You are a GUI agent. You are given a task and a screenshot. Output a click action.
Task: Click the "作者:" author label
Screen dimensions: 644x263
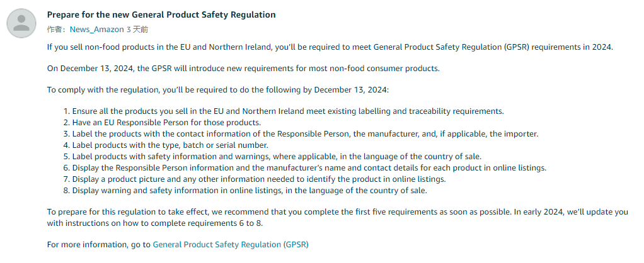(57, 30)
